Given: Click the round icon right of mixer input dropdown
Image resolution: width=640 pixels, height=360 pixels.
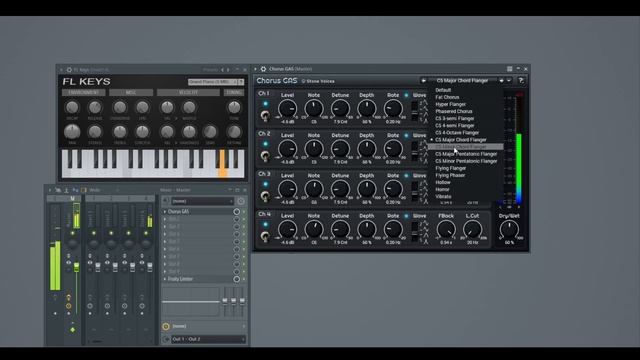Looking at the screenshot, I should 241,201.
